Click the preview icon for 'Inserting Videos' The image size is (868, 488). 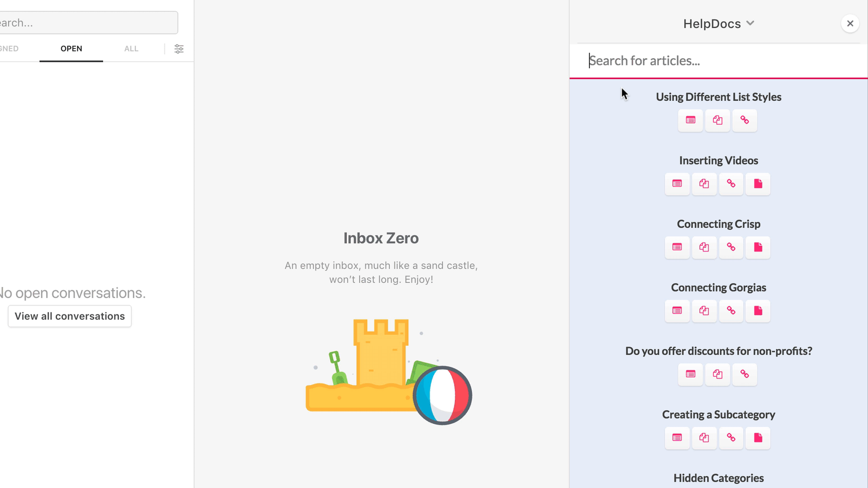(677, 183)
